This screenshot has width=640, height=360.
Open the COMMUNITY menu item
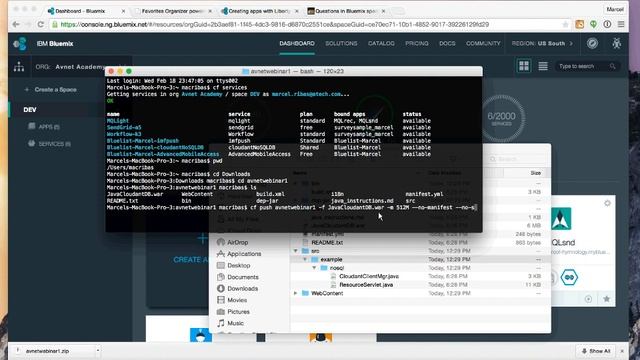click(483, 43)
